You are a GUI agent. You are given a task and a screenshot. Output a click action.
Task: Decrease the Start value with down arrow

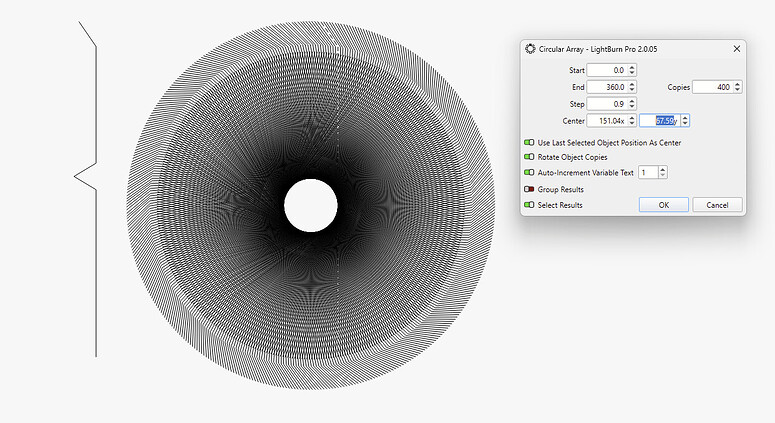click(632, 73)
